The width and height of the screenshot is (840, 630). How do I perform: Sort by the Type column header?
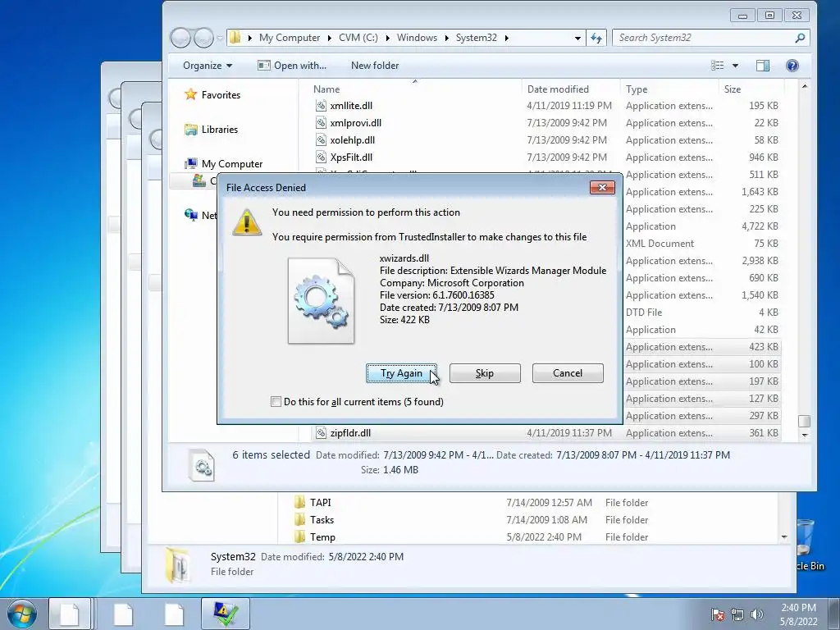[x=637, y=89]
